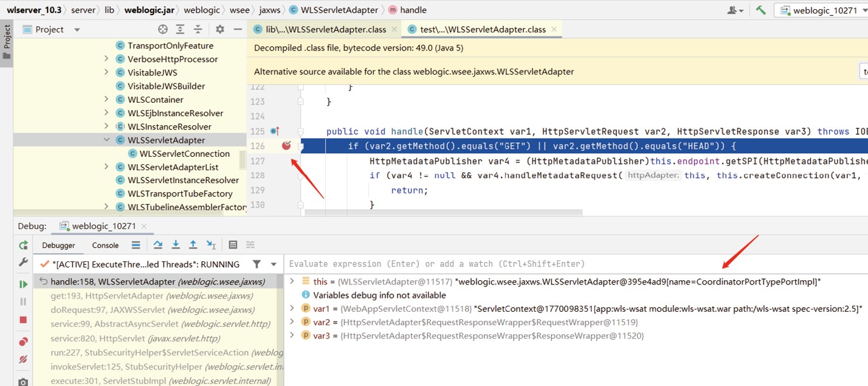Open Project panel settings gear
The height and width of the screenshot is (386, 868).
(220, 29)
